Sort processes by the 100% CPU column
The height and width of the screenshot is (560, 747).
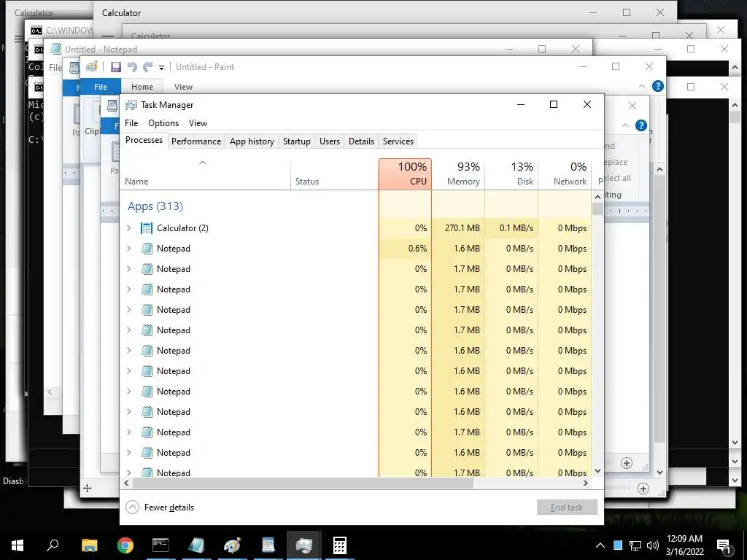406,174
